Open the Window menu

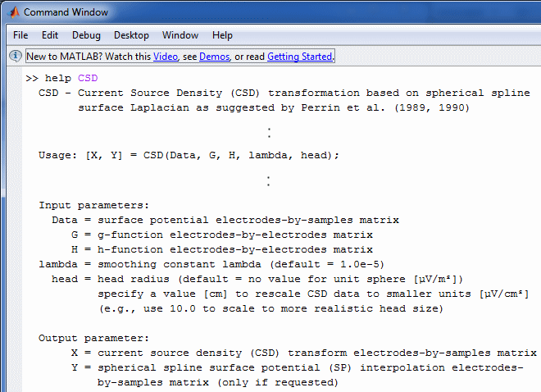pyautogui.click(x=180, y=35)
